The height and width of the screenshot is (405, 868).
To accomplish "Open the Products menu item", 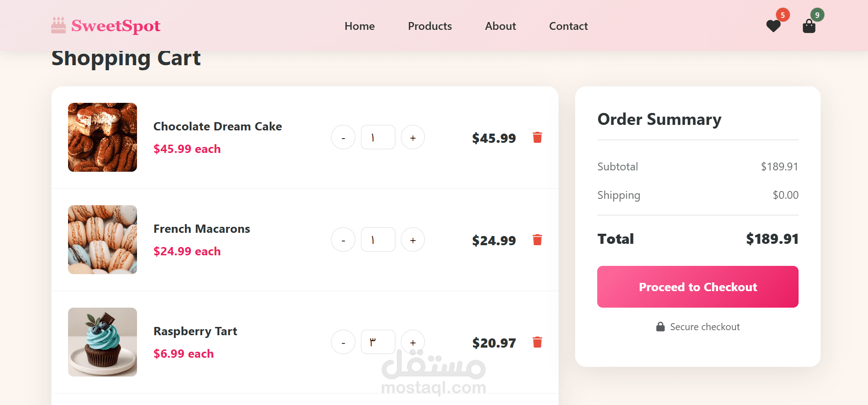I will pyautogui.click(x=430, y=26).
